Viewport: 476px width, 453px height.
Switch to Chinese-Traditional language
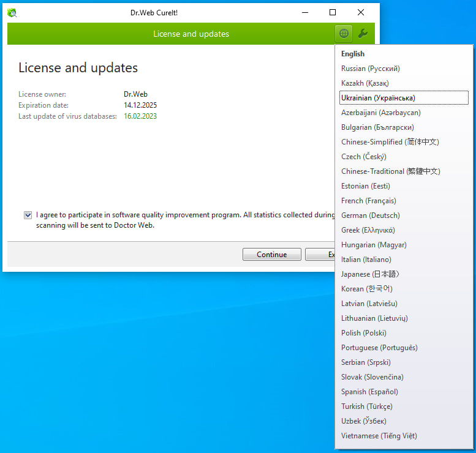click(x=404, y=171)
